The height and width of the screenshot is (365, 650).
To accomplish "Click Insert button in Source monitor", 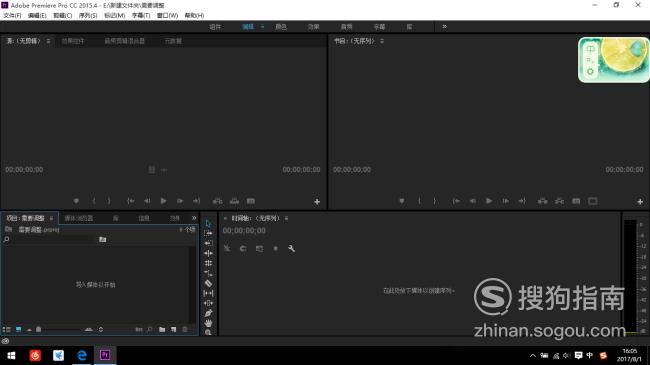I will pos(218,201).
